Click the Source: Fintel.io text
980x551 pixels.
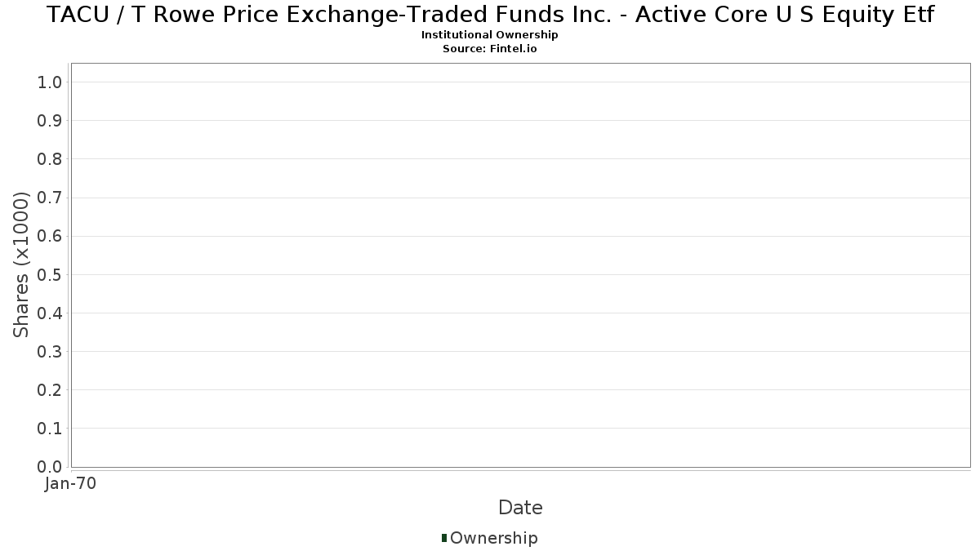pos(490,48)
